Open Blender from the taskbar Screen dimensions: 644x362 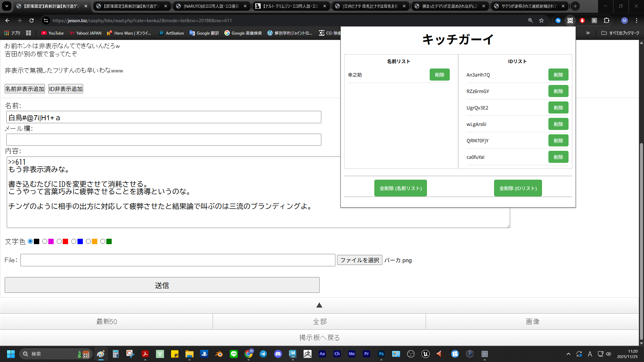(219, 354)
